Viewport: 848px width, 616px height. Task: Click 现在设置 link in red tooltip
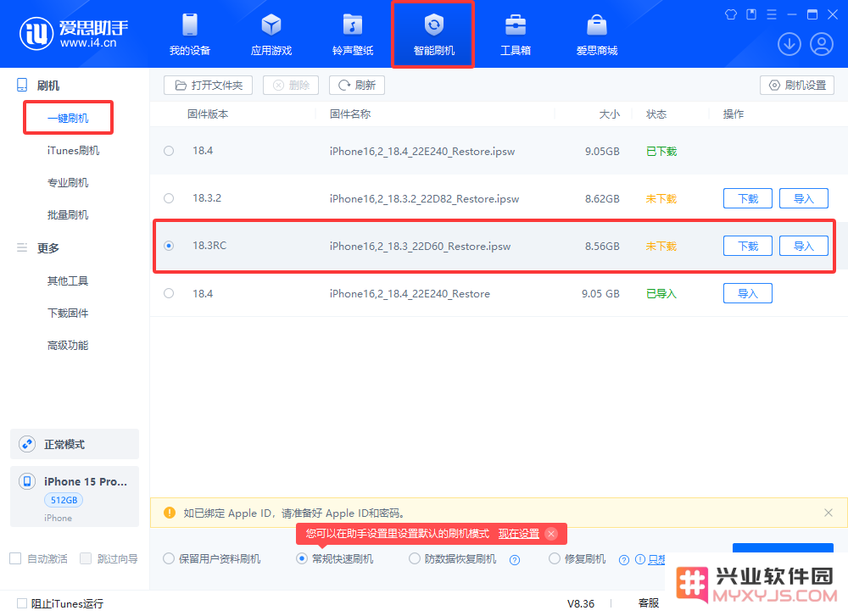(519, 534)
